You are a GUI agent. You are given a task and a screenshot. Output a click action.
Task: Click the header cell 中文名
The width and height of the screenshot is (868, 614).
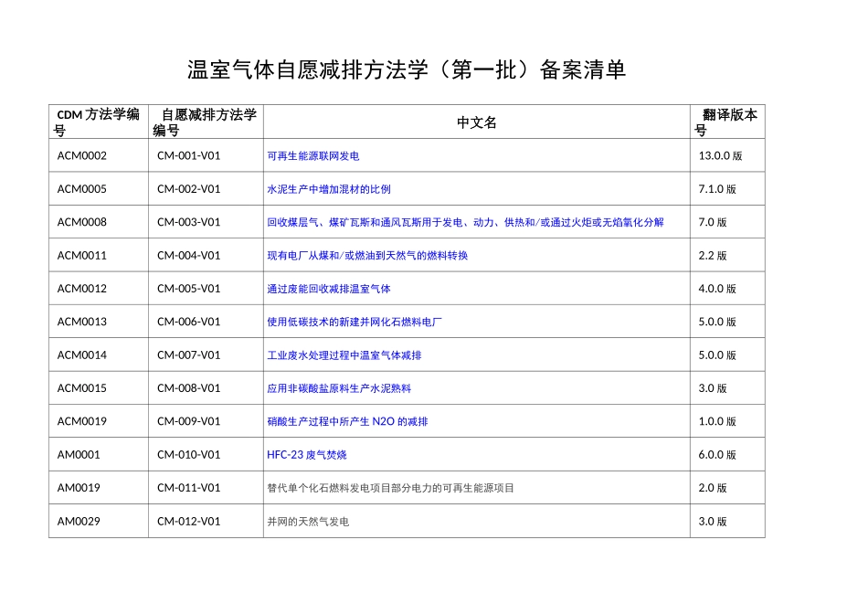[477, 122]
